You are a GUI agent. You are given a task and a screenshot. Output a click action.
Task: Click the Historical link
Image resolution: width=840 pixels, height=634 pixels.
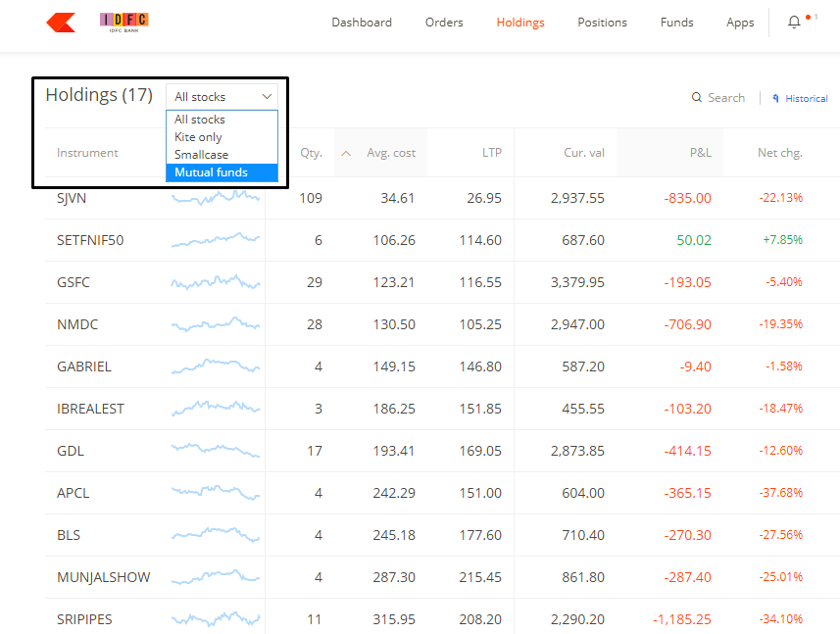coord(807,98)
